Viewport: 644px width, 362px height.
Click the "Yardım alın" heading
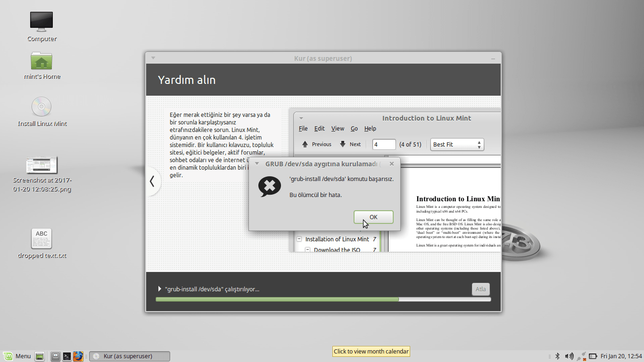click(187, 80)
